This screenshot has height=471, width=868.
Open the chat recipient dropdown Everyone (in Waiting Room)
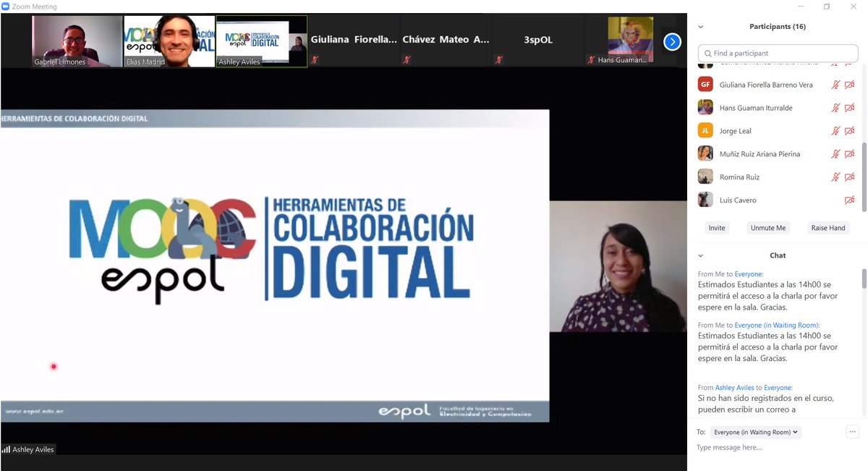[756, 432]
